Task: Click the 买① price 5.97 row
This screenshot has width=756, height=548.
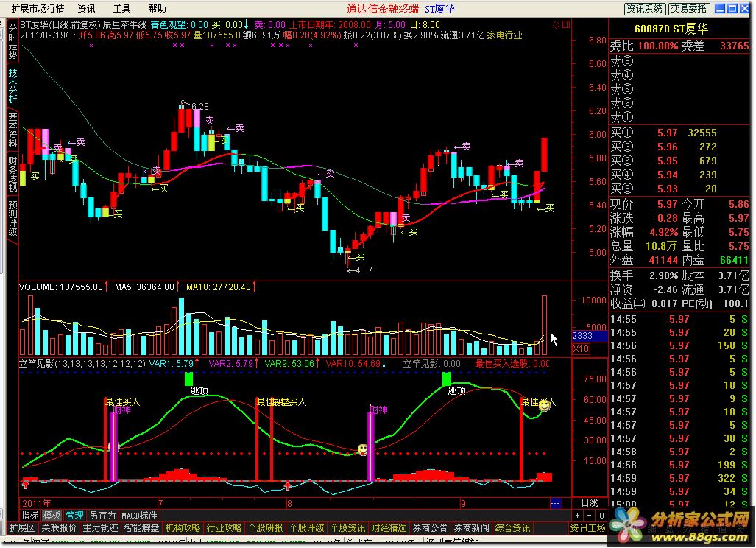Action: (680, 133)
